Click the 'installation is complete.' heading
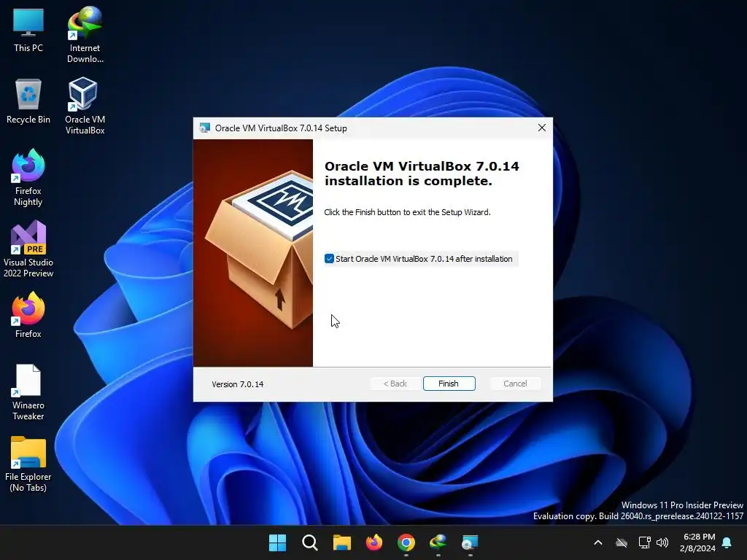The image size is (747, 560). [x=409, y=181]
